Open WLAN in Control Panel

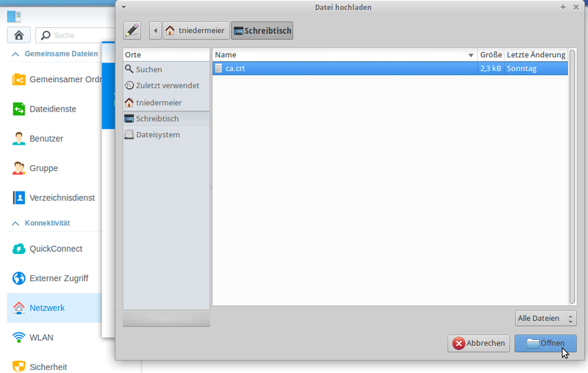54,338
